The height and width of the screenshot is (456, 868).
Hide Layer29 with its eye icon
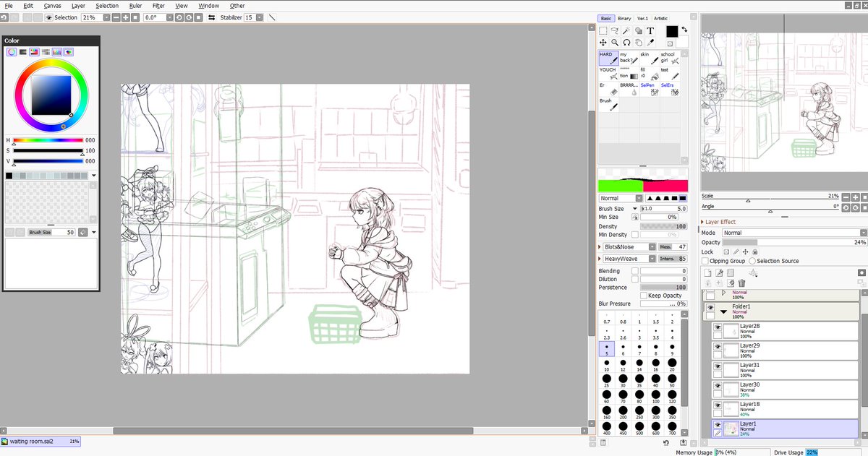pyautogui.click(x=718, y=347)
